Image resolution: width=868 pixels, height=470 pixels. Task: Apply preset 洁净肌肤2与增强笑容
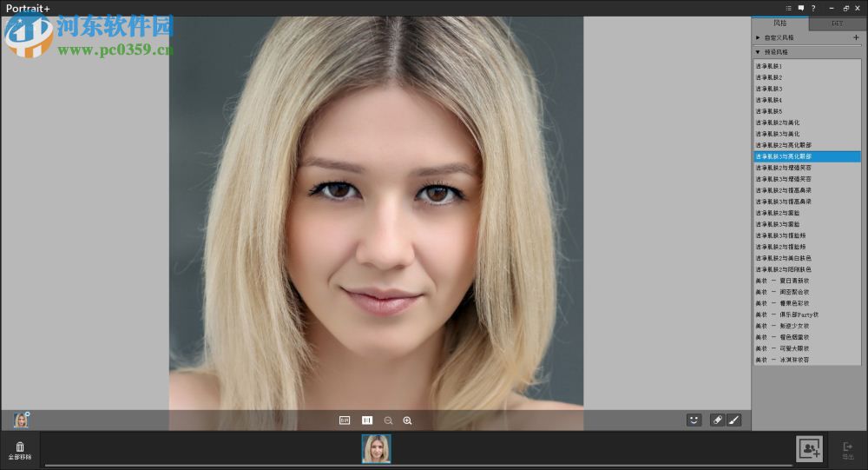click(807, 168)
